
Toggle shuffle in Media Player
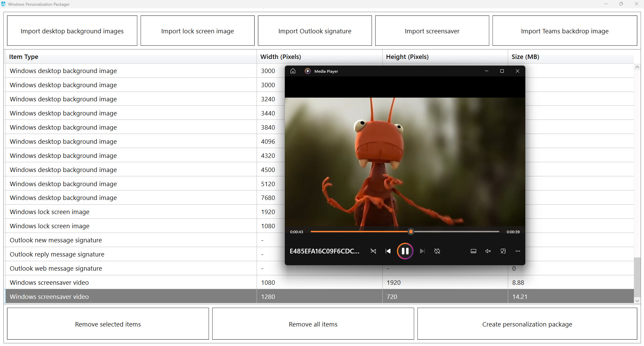(373, 251)
